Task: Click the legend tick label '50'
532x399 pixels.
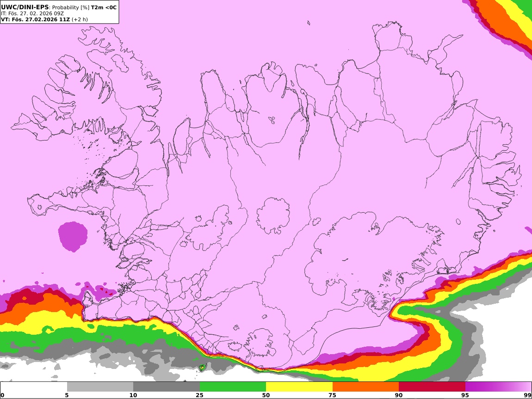Action: (266, 395)
